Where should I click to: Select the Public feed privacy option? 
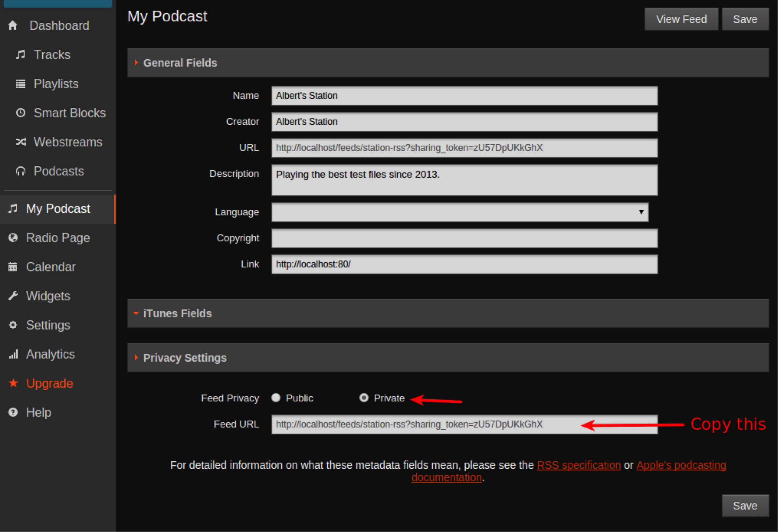pyautogui.click(x=276, y=398)
